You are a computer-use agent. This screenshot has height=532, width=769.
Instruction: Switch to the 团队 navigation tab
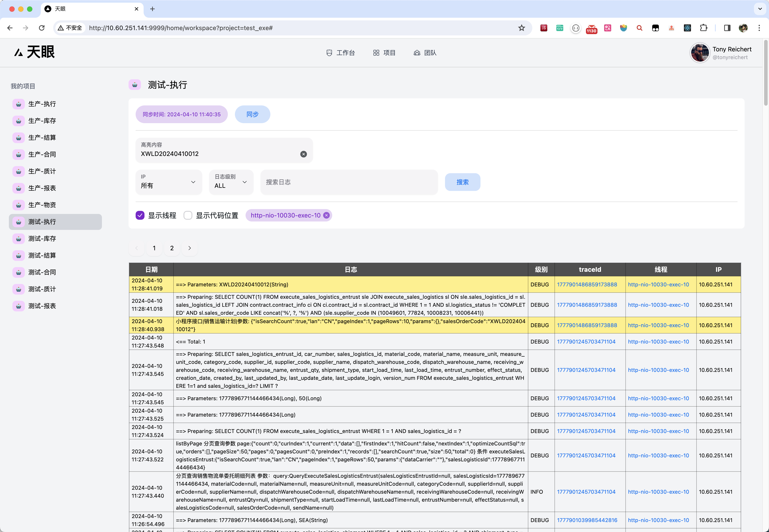coord(425,53)
